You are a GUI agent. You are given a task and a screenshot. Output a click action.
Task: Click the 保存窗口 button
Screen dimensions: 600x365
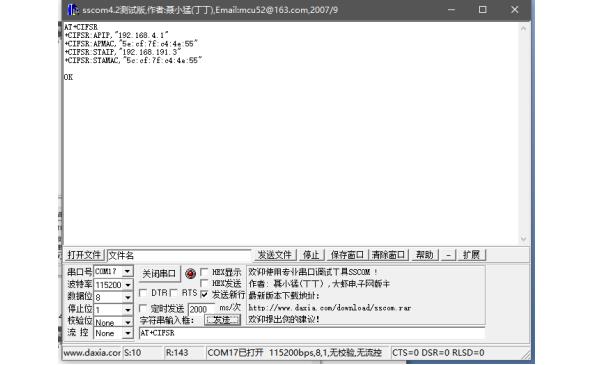[347, 255]
